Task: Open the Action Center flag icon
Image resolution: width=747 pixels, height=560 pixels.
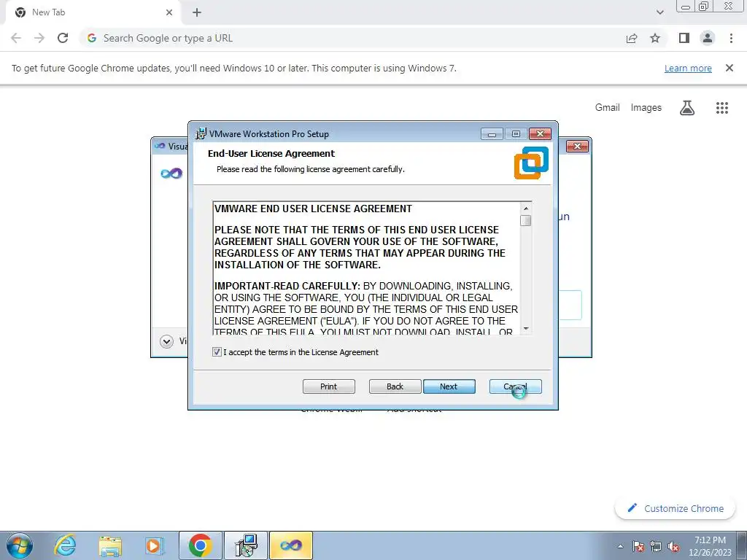Action: (x=638, y=546)
